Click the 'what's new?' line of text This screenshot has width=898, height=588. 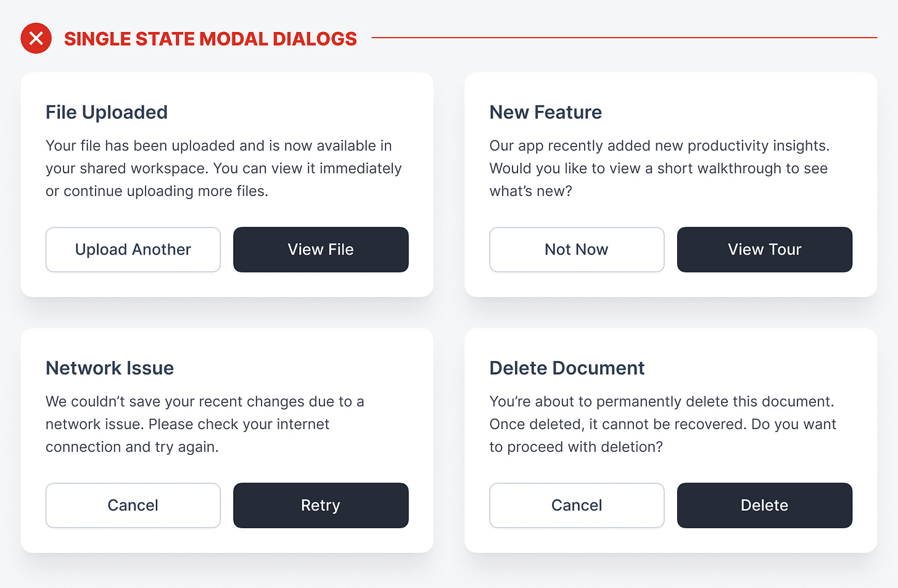530,191
